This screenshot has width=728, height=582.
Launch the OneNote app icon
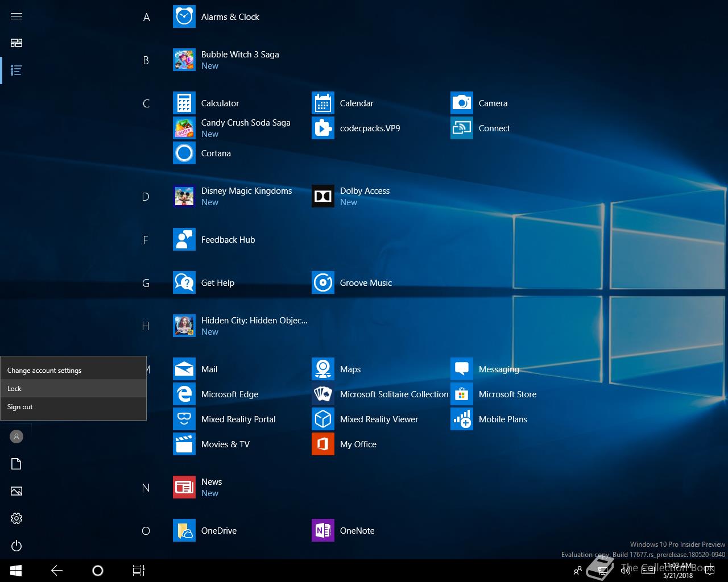click(323, 531)
